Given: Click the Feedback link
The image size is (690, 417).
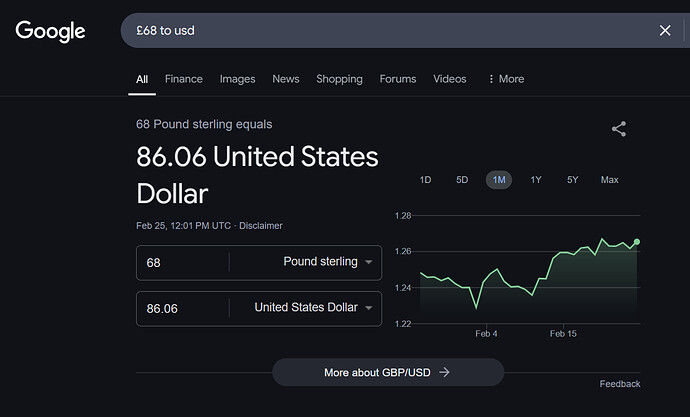Looking at the screenshot, I should pos(619,384).
